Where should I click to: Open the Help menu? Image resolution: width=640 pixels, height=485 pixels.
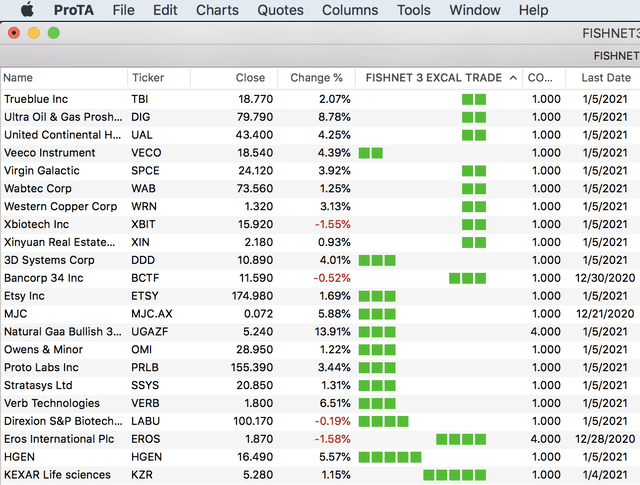533,10
